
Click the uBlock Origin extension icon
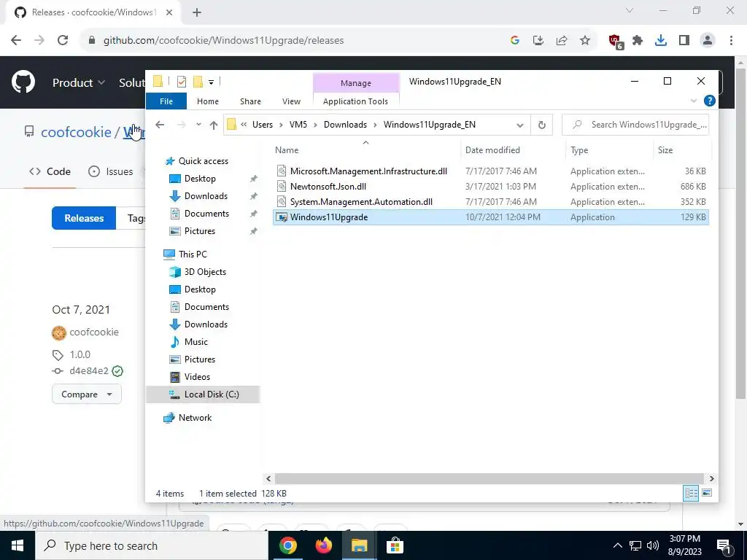(615, 41)
